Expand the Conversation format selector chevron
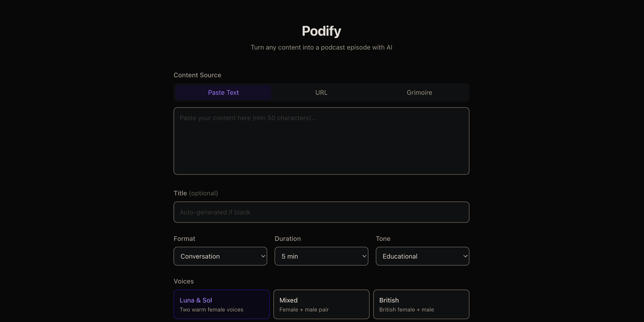Screen dimensions: 644x322 [x=263, y=256]
